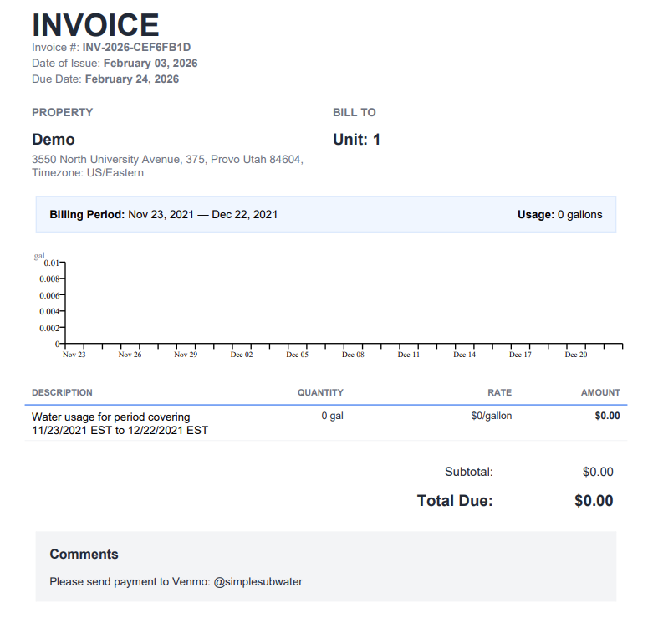Image resolution: width=653 pixels, height=644 pixels.
Task: Click the Dec 20 chart axis label
Action: point(576,355)
